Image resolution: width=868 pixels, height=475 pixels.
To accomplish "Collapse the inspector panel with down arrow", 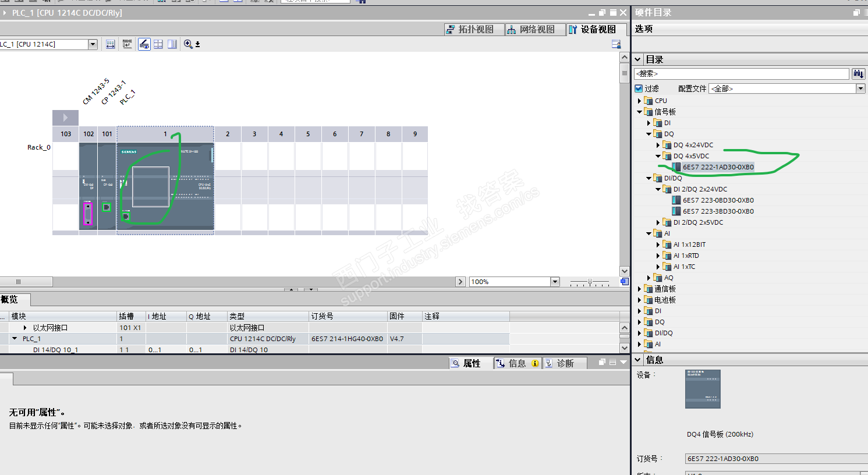I will [x=623, y=362].
